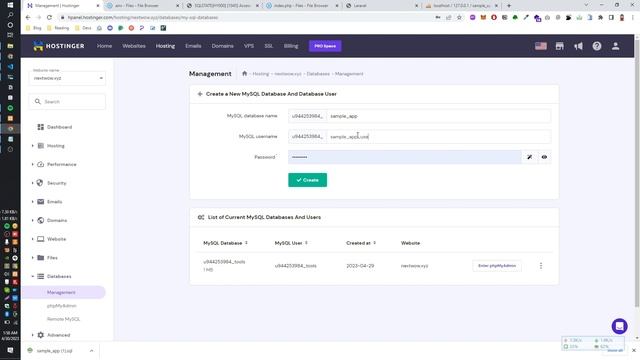Click the language flag icon
The image size is (640, 360).
click(541, 46)
